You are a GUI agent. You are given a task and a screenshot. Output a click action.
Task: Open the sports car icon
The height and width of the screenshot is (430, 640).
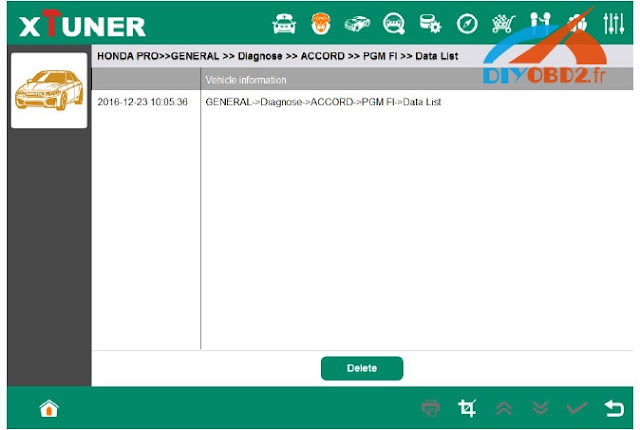click(x=357, y=23)
